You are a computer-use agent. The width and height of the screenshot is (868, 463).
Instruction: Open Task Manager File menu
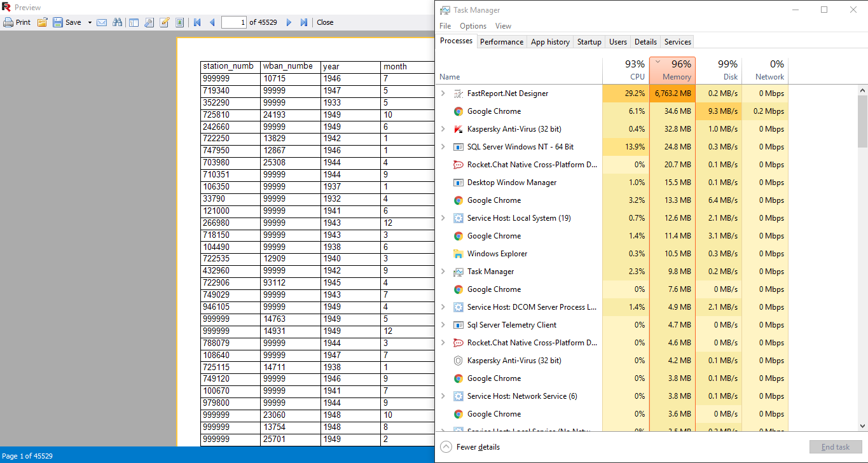[x=445, y=26]
